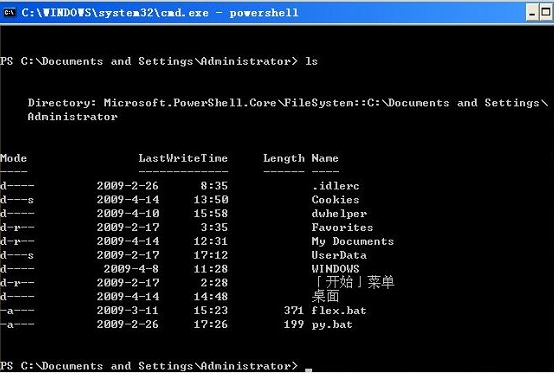
Task: Click the time 17:26 in py.bat row
Action: coord(211,324)
